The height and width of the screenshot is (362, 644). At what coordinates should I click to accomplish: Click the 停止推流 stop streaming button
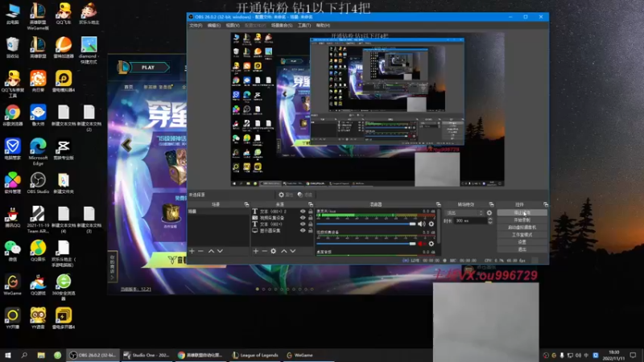pos(522,213)
